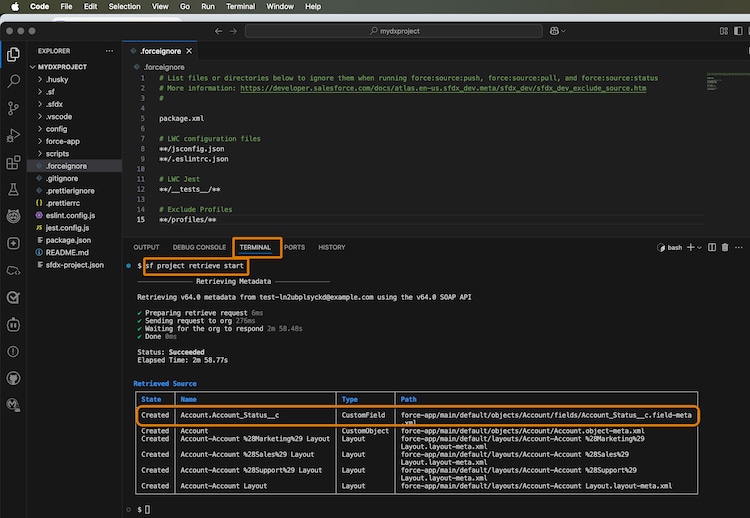Customize layout icon in title bar
This screenshot has width=750, height=518.
click(x=724, y=31)
